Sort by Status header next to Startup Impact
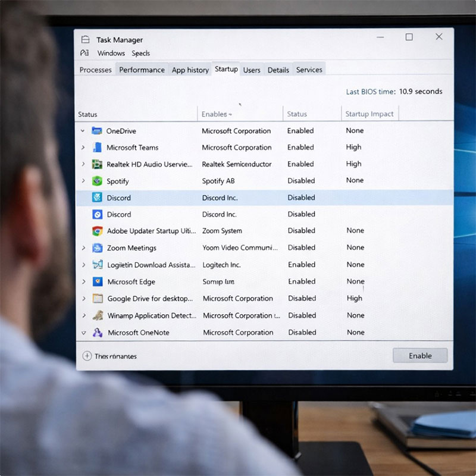Screen dimensions: 476x476 [x=297, y=114]
